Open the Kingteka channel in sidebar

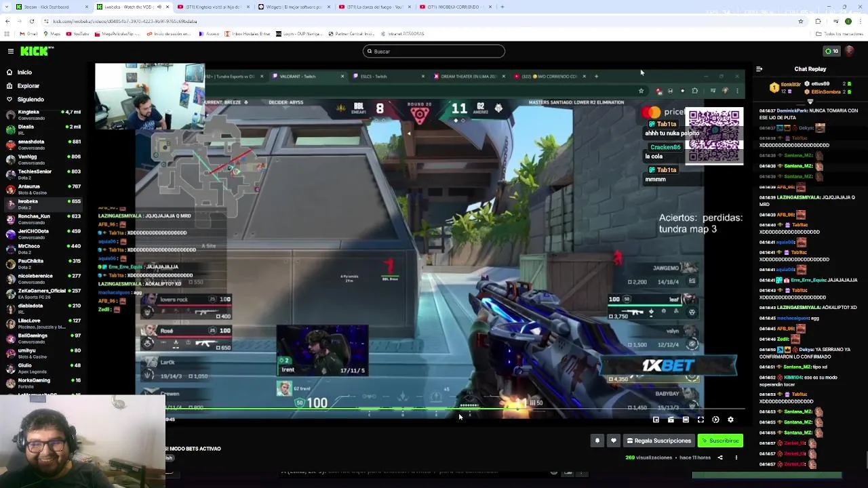tap(42, 115)
